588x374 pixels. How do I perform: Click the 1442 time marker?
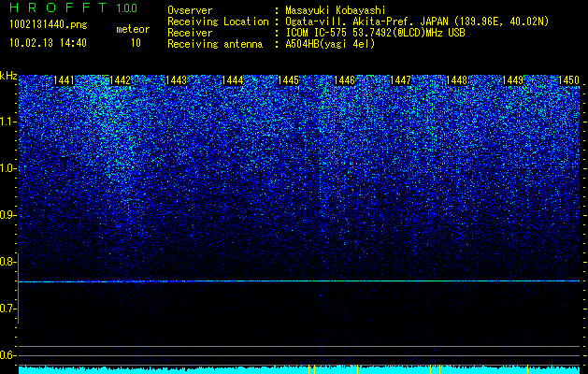click(120, 80)
